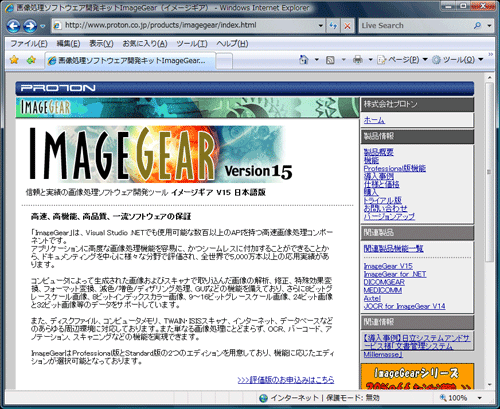Open the トライアル版 link

click(383, 200)
